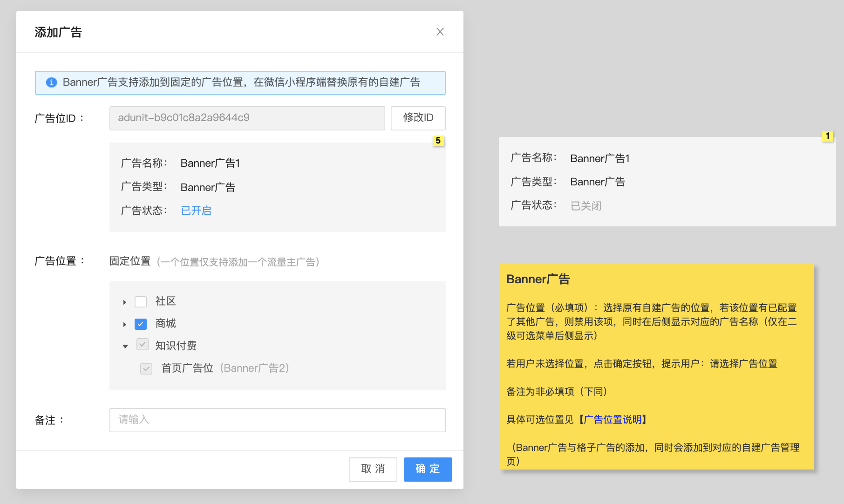Click the 备注 input field
Screen dimensions: 844x504
[277, 420]
